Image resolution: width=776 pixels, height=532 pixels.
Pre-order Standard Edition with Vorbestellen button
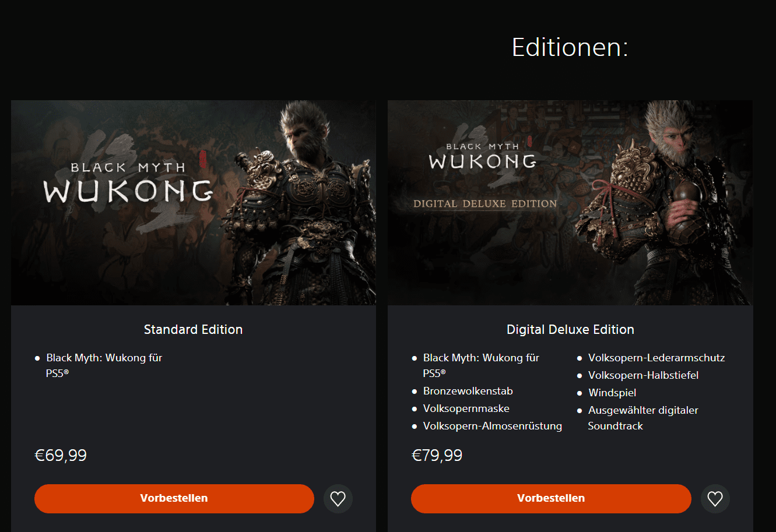click(x=174, y=499)
